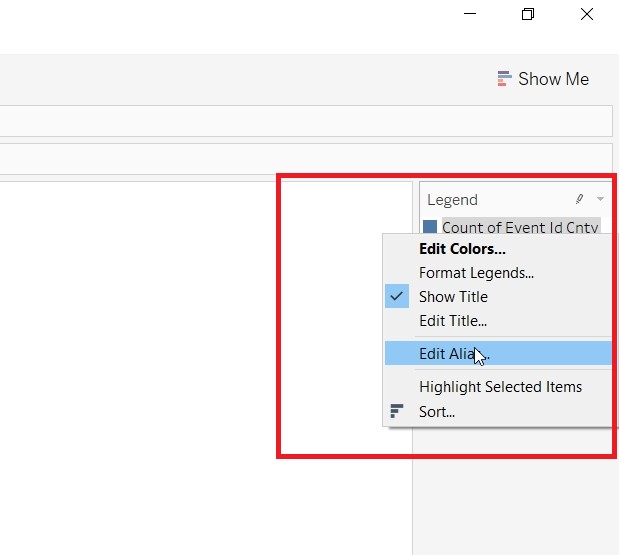Minimize the Tableau window
619x555 pixels.
click(472, 14)
